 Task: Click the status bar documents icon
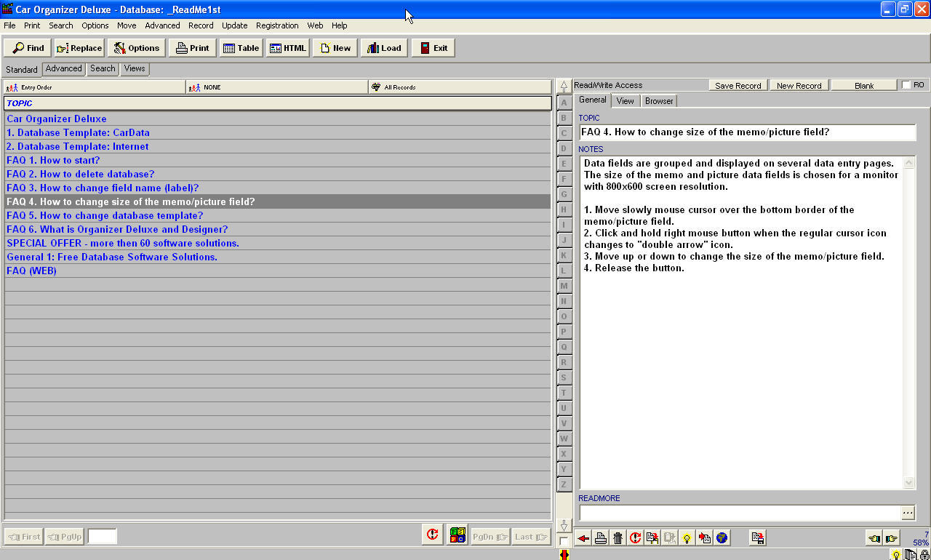[910, 555]
